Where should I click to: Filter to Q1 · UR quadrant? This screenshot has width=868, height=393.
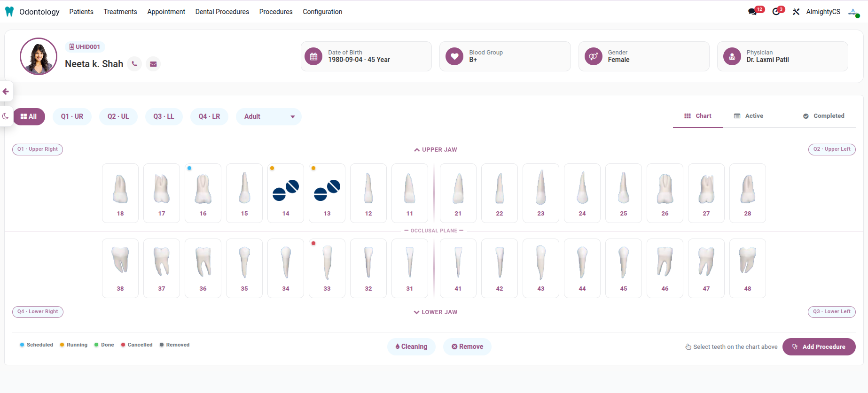(x=72, y=116)
